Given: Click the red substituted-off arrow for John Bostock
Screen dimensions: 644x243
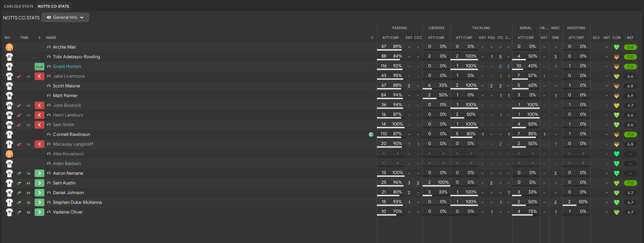Looking at the screenshot, I should tap(39, 105).
